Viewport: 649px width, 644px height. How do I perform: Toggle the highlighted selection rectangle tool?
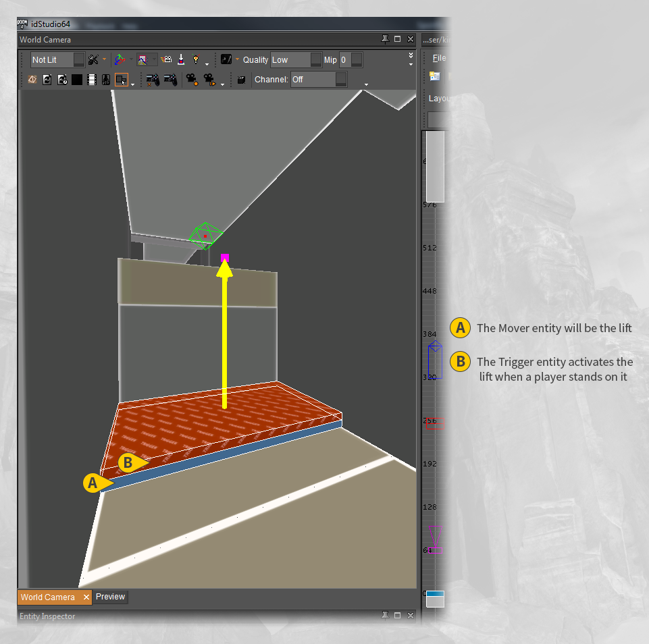point(122,80)
